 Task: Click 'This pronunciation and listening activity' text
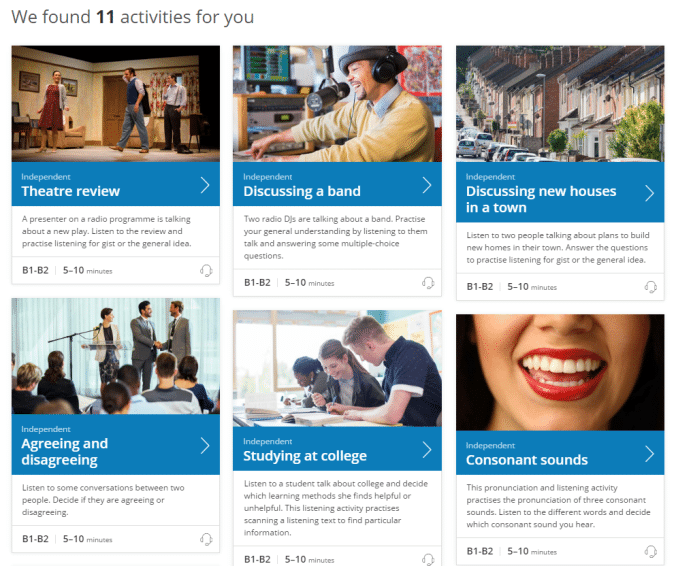[558, 506]
